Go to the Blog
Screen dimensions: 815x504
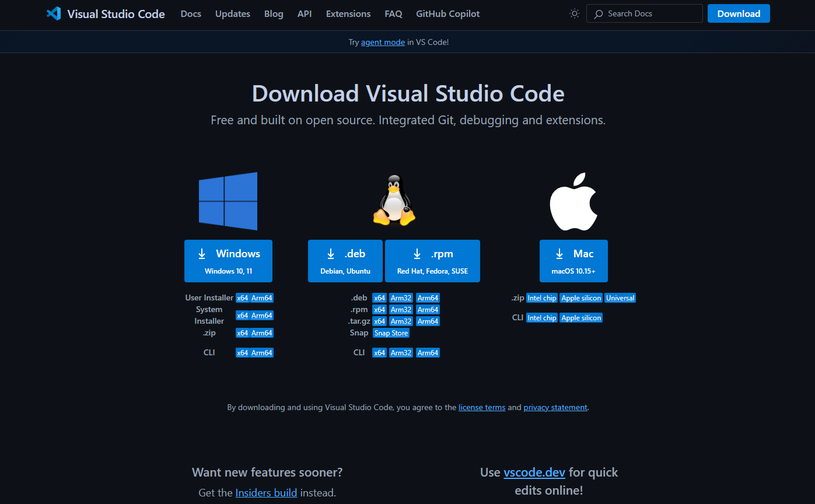[274, 13]
